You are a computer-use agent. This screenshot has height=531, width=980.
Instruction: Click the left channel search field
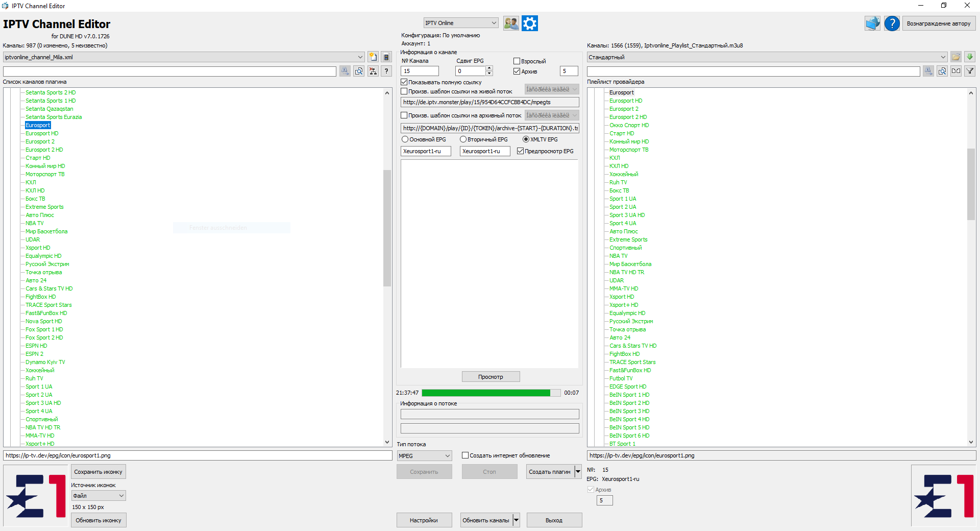169,71
